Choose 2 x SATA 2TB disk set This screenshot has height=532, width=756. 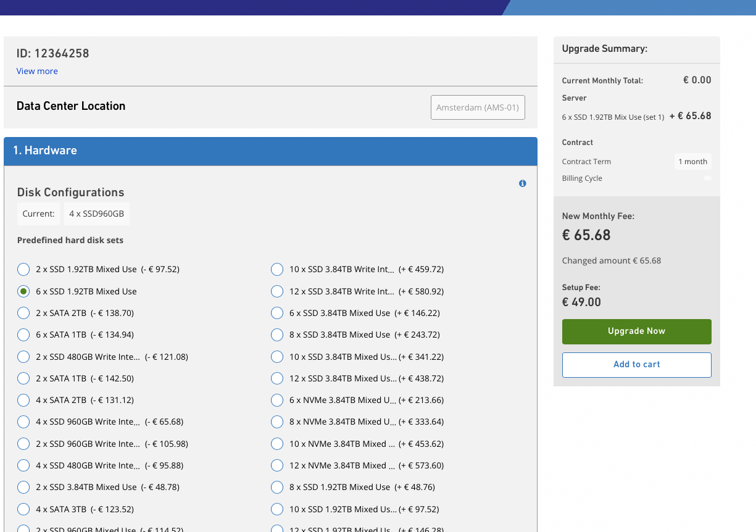(x=23, y=313)
